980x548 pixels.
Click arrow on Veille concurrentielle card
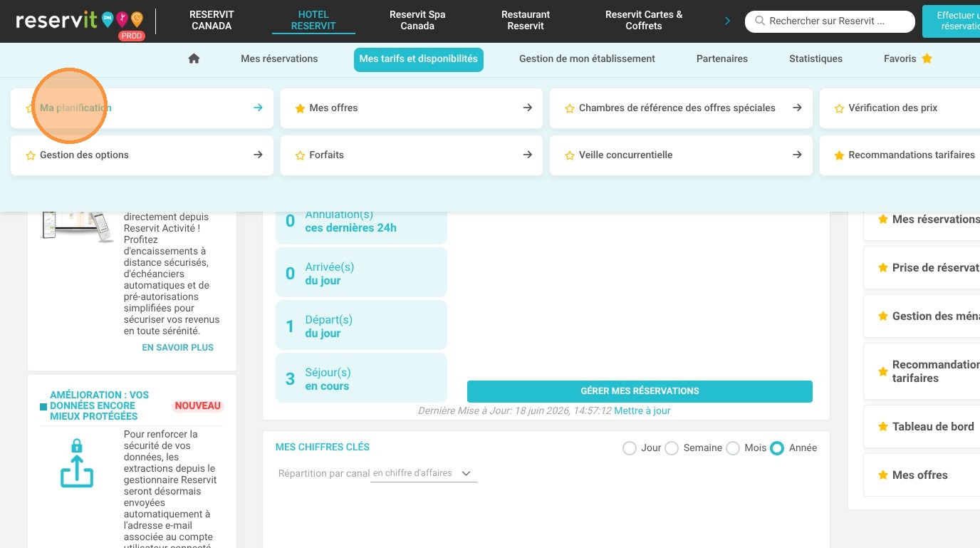797,155
